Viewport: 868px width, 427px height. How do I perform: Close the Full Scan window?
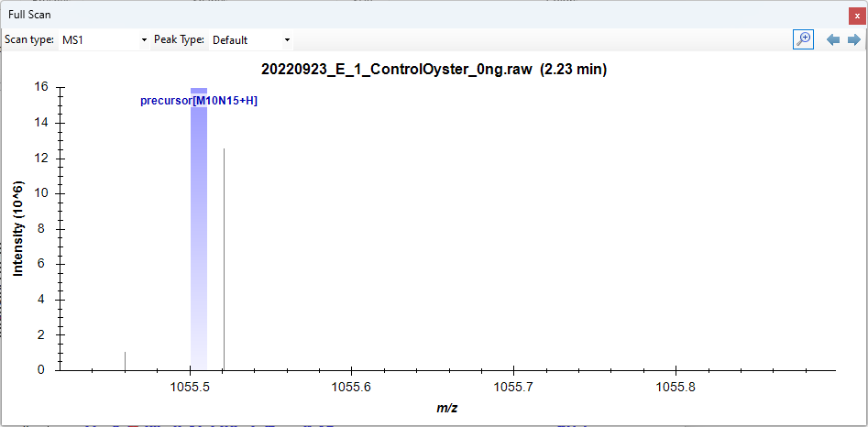(x=857, y=16)
